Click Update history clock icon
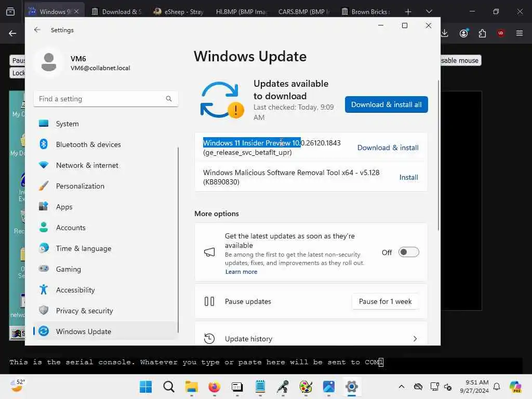This screenshot has height=399, width=532. pos(209,339)
